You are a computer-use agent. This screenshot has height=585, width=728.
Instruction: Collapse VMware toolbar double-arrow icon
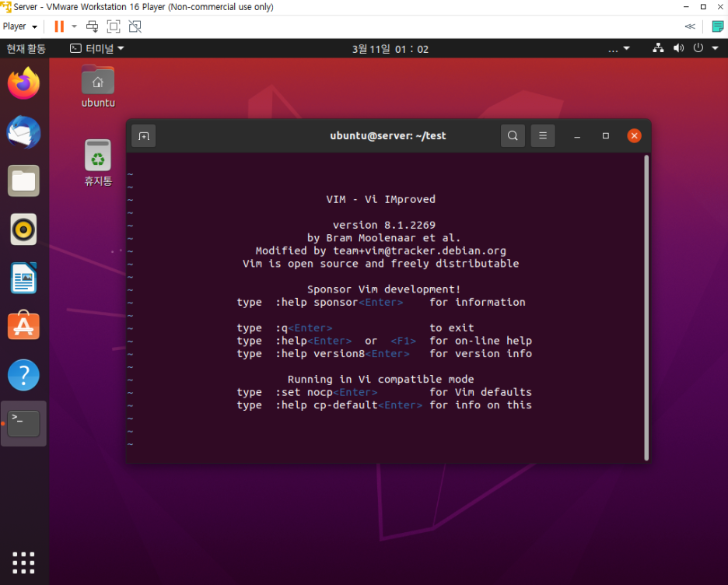690,26
